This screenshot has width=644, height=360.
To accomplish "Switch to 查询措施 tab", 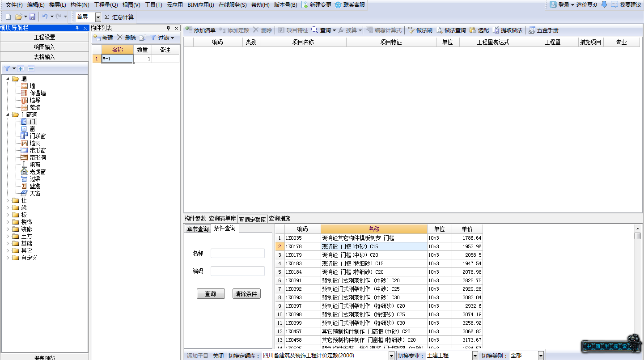I will [x=280, y=219].
